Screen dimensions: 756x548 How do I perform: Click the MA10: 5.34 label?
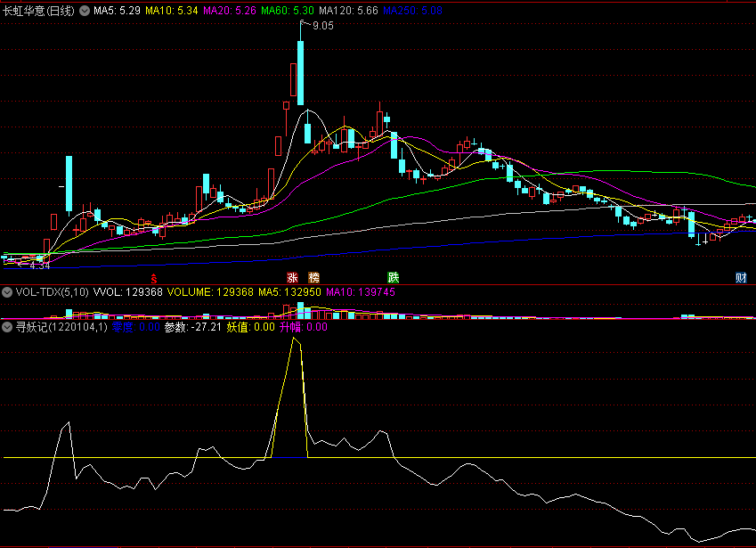172,11
